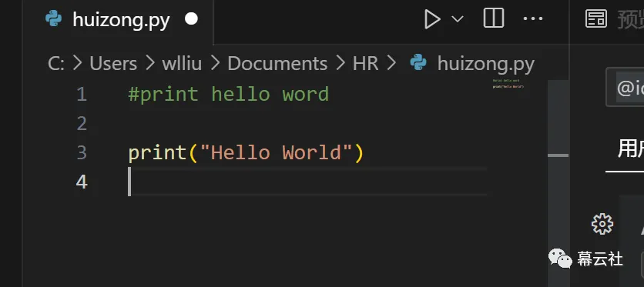Place cursor in '#print hello word' comment
Image resolution: width=644 pixels, height=287 pixels.
pyautogui.click(x=228, y=95)
